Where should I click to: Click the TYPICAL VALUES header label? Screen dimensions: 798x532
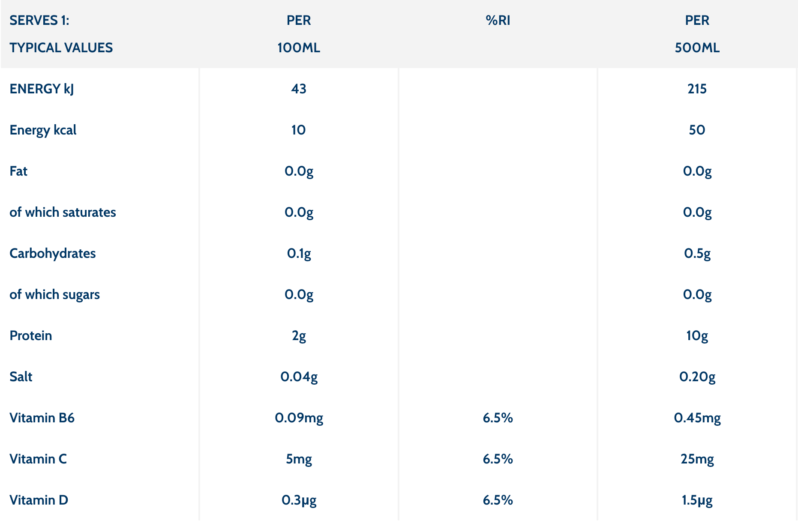click(x=61, y=48)
